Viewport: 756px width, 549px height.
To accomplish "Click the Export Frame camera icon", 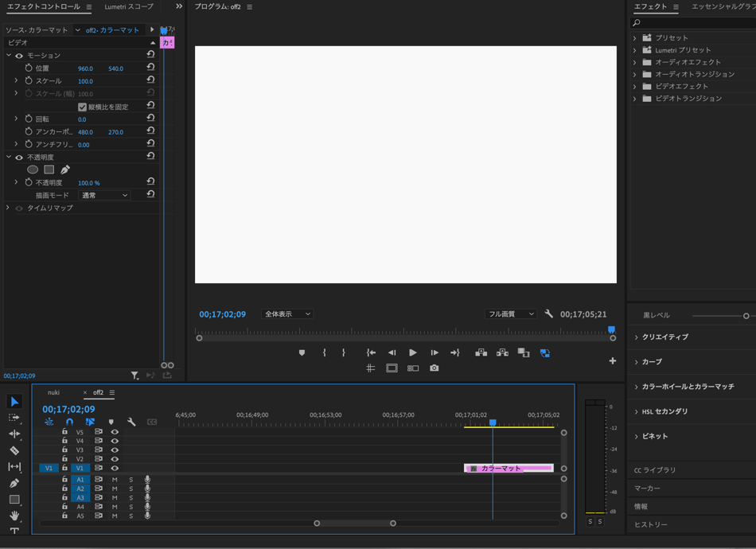I will click(x=434, y=368).
